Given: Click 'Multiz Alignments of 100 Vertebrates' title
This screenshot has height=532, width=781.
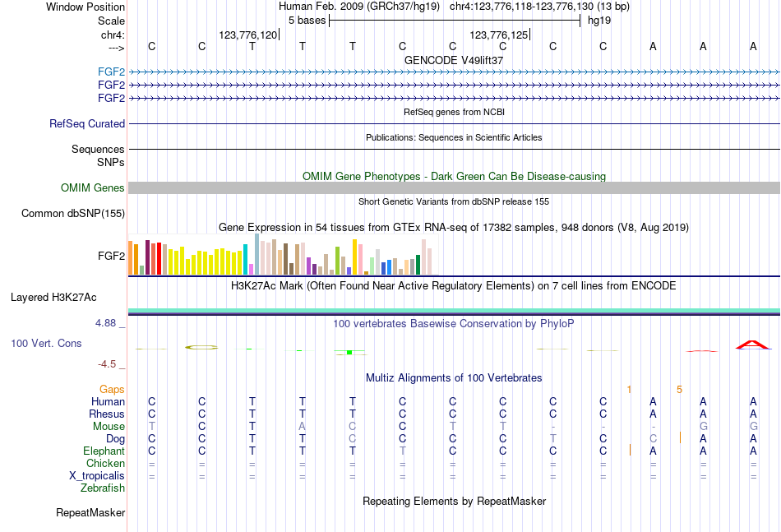Looking at the screenshot, I should tap(454, 378).
